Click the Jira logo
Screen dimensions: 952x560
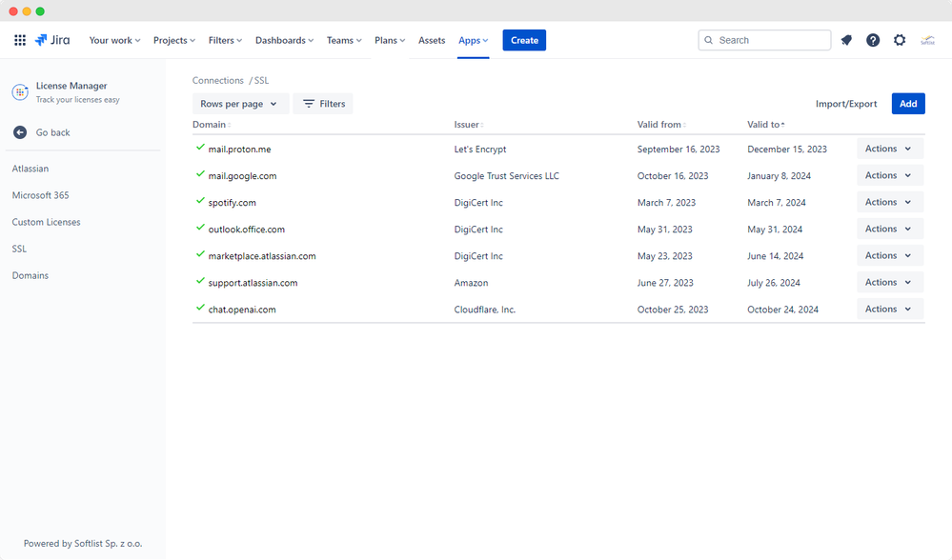click(x=52, y=40)
